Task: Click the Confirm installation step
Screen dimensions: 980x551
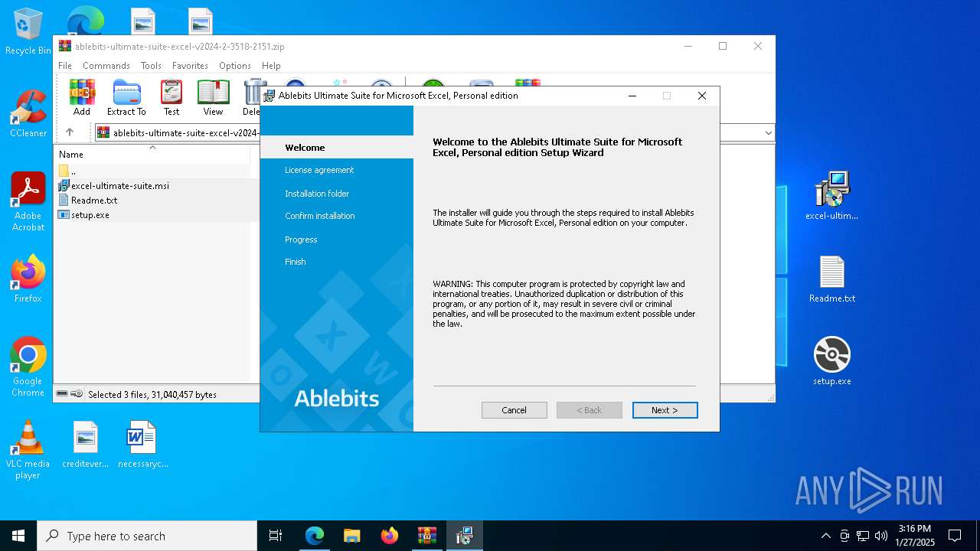Action: (320, 216)
